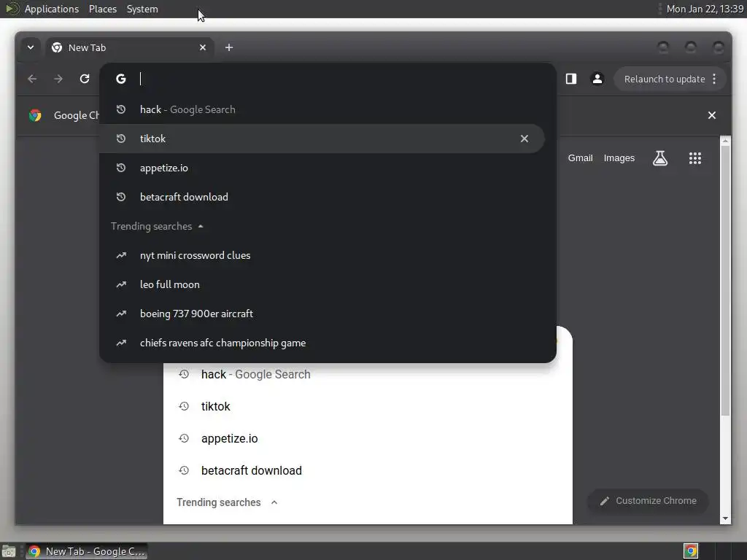Click the browser forward arrow
This screenshot has height=560, width=747.
tap(58, 79)
